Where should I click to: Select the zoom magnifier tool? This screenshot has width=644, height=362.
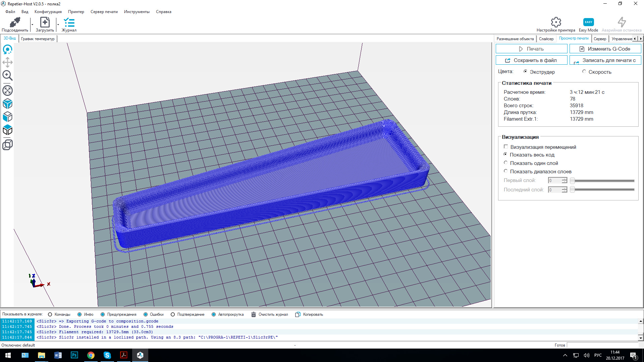point(7,76)
